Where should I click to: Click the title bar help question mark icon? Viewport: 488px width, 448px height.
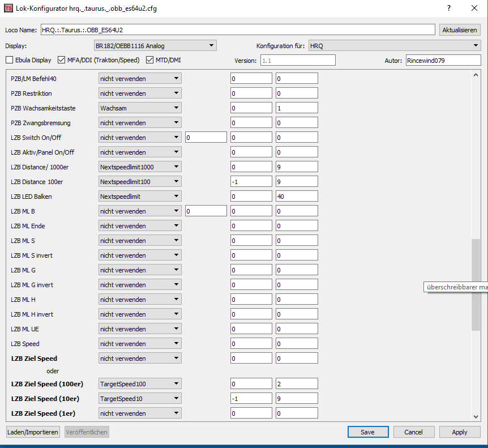pos(449,8)
